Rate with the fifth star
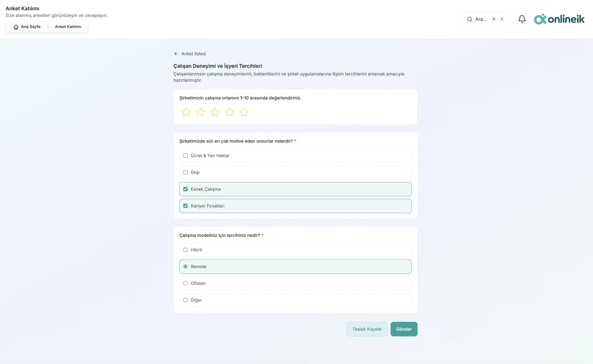Image resolution: width=593 pixels, height=364 pixels. (x=244, y=112)
